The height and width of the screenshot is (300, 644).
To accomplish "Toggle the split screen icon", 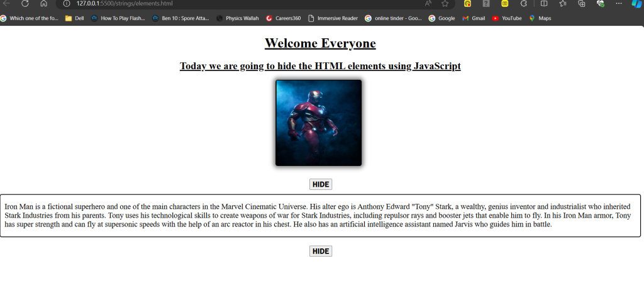I will point(544,3).
